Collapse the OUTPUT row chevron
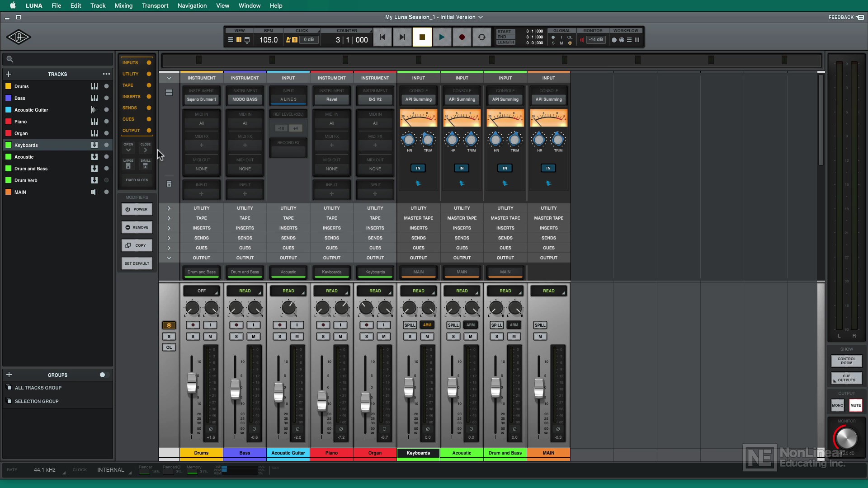This screenshot has width=868, height=488. click(x=169, y=258)
